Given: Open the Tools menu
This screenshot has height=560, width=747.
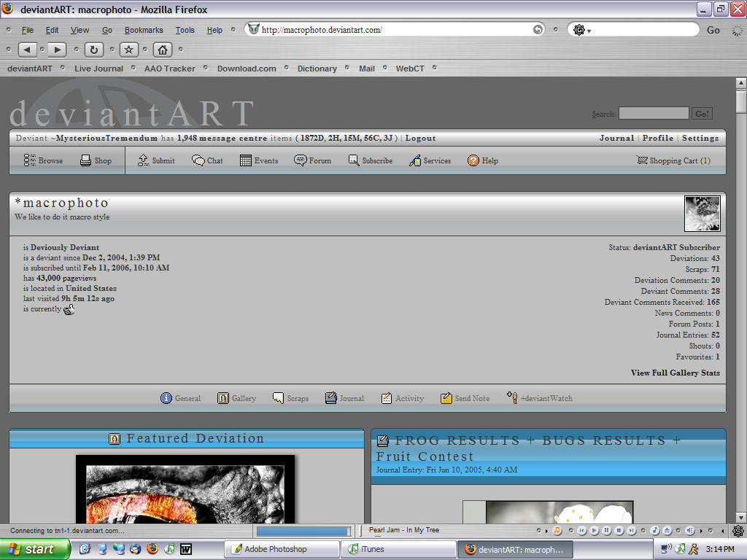Looking at the screenshot, I should pyautogui.click(x=185, y=30).
